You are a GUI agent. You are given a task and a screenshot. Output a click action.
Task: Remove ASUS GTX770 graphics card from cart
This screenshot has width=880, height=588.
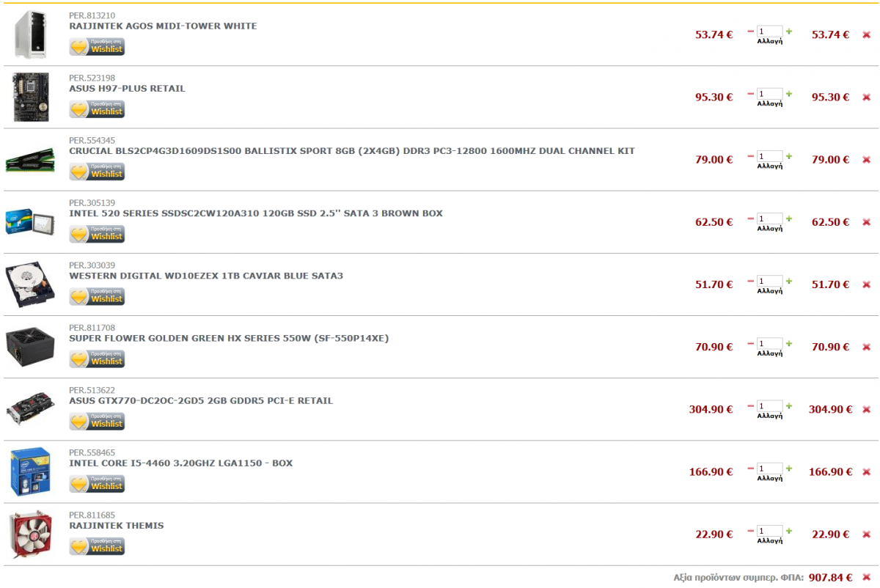coord(866,409)
